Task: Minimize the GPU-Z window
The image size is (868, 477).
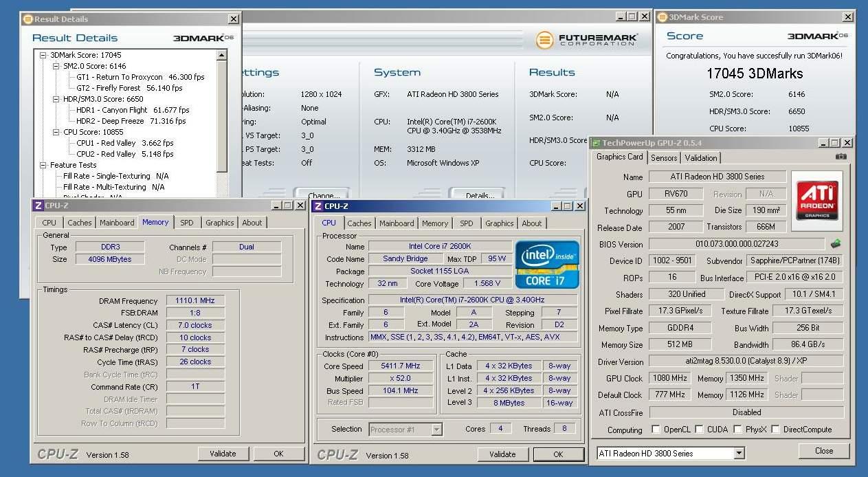Action: (x=823, y=143)
